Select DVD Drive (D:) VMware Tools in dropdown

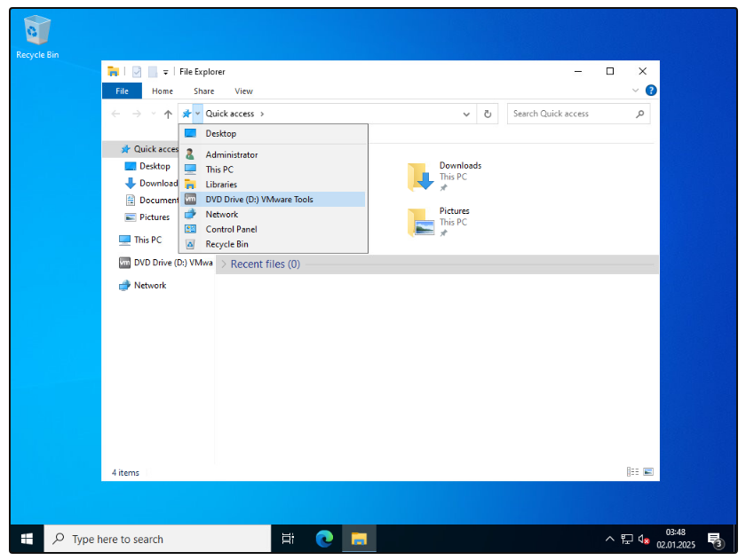273,199
